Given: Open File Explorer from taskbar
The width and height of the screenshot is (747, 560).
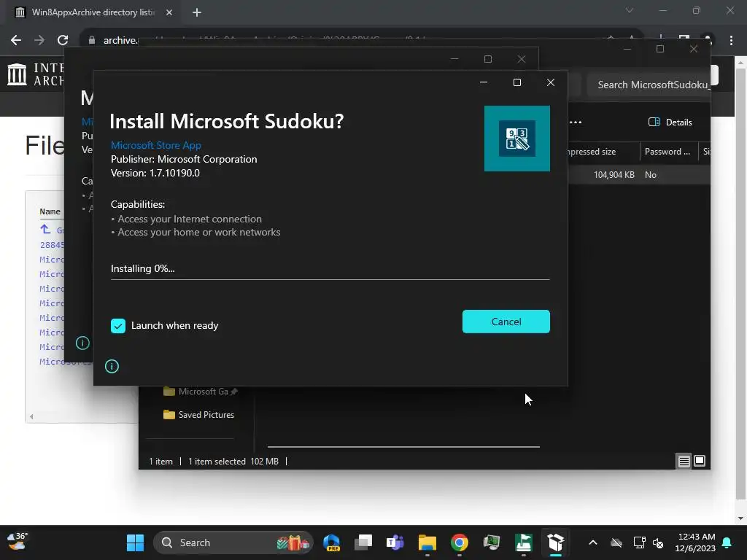Looking at the screenshot, I should 427,542.
